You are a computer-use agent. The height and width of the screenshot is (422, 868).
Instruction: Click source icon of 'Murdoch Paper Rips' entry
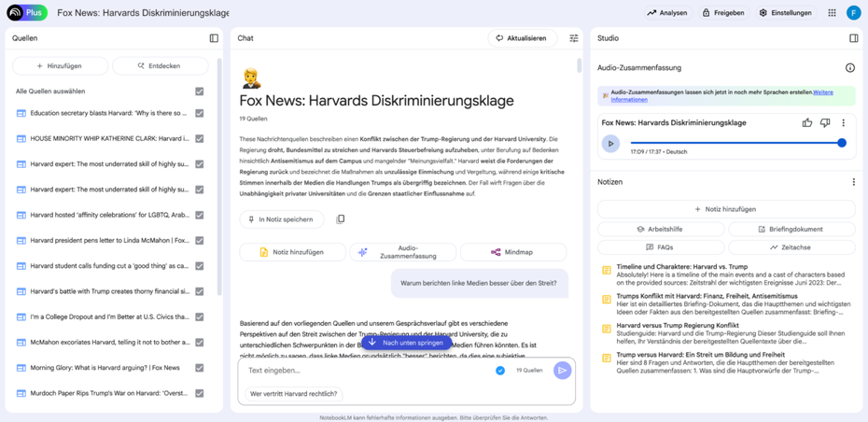click(x=21, y=393)
